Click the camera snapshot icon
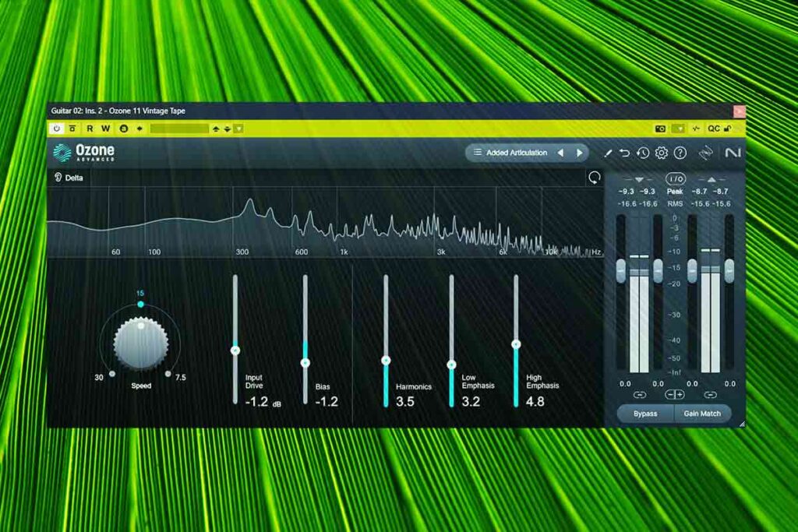This screenshot has width=798, height=532. point(660,129)
